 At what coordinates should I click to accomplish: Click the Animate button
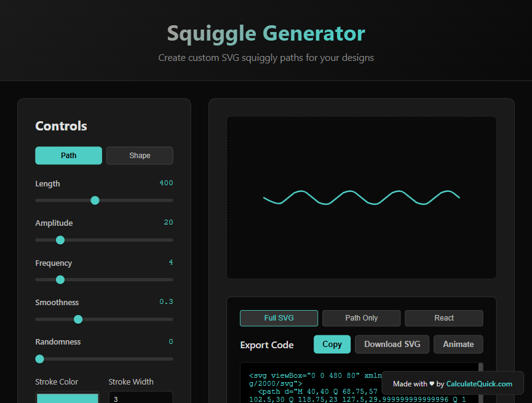(x=458, y=345)
